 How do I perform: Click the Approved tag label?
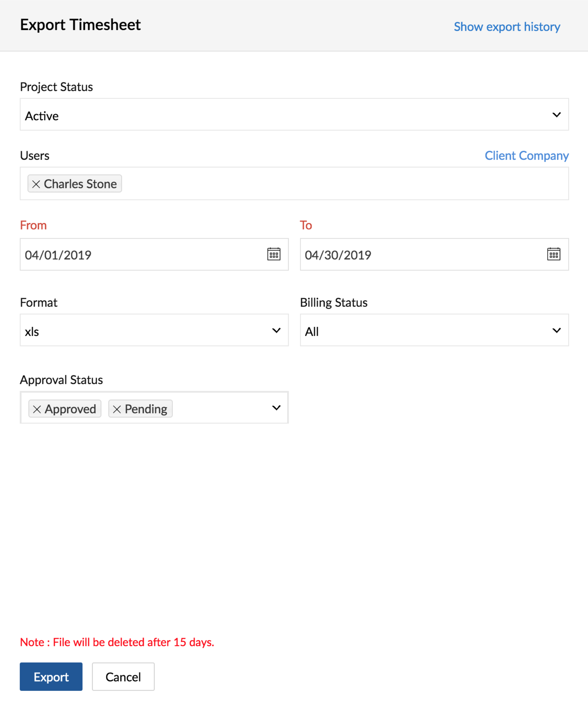pyautogui.click(x=71, y=409)
